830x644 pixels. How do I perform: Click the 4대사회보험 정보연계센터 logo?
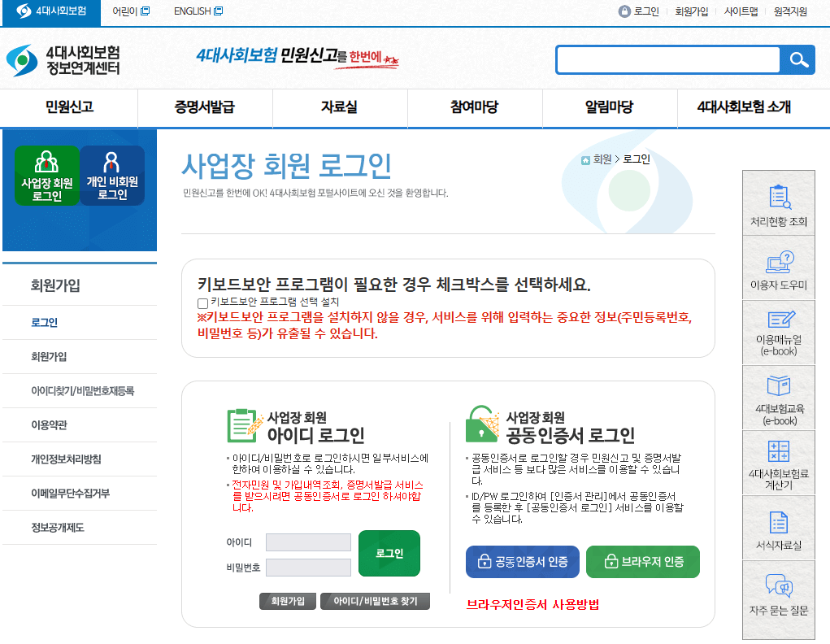tap(65, 59)
